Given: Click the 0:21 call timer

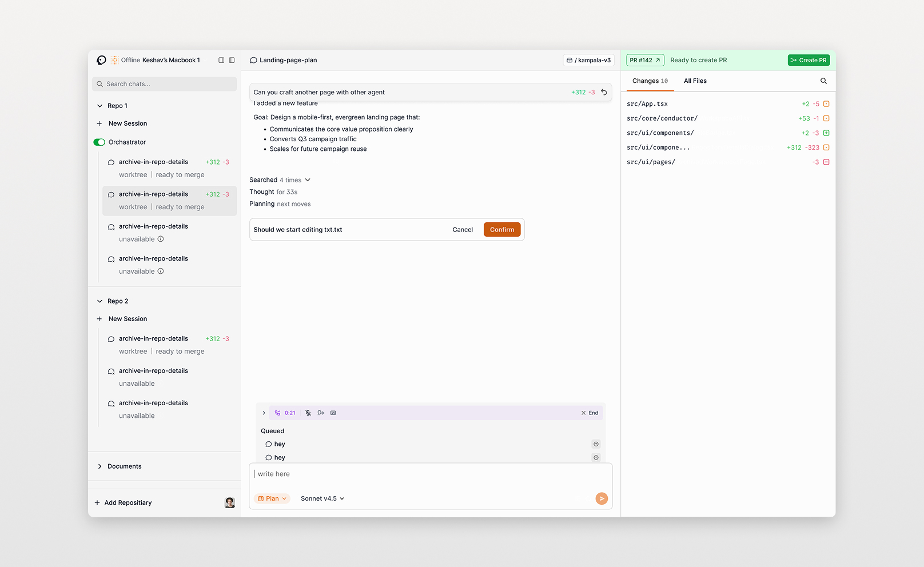Looking at the screenshot, I should [x=290, y=413].
